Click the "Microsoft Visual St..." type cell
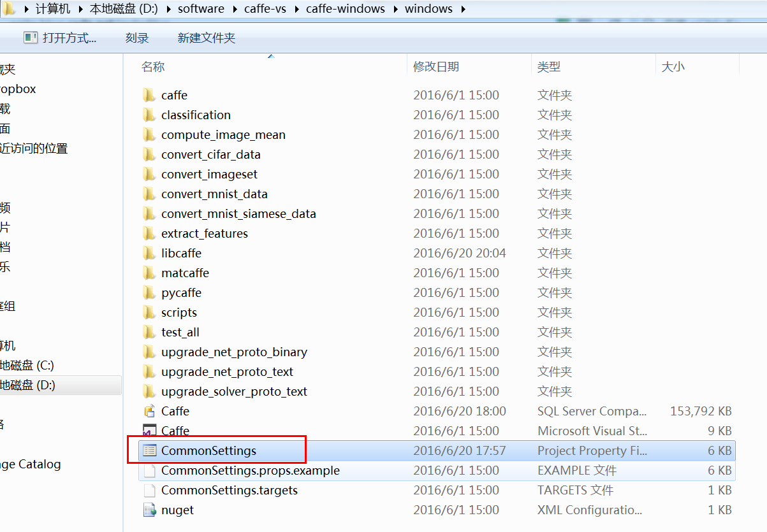This screenshot has height=532, width=767. [x=592, y=431]
